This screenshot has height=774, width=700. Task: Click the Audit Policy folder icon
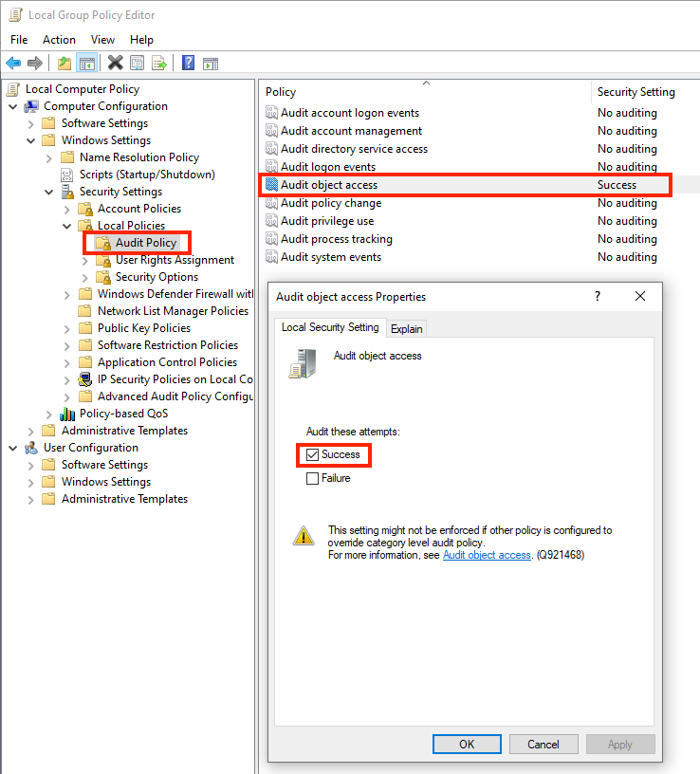click(103, 243)
